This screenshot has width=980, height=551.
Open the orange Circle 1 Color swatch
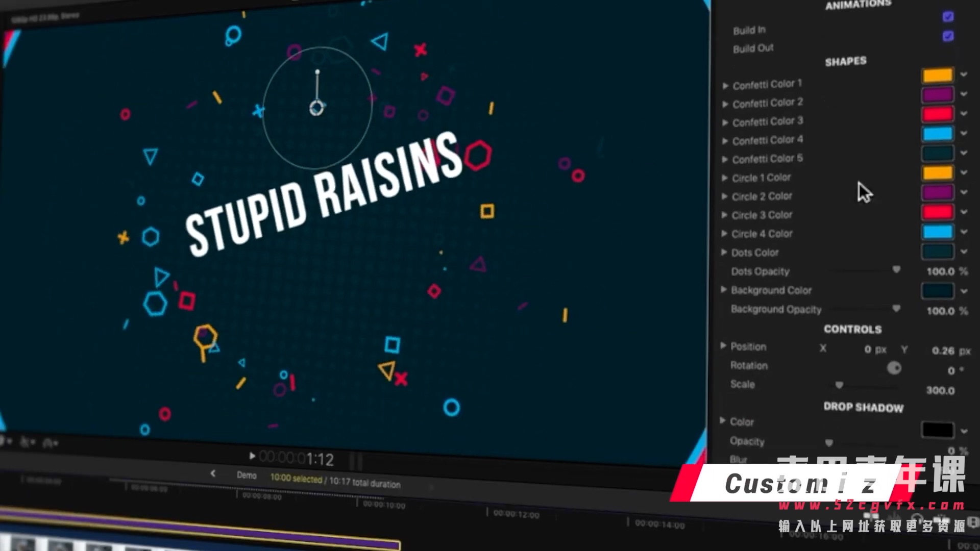(x=938, y=172)
